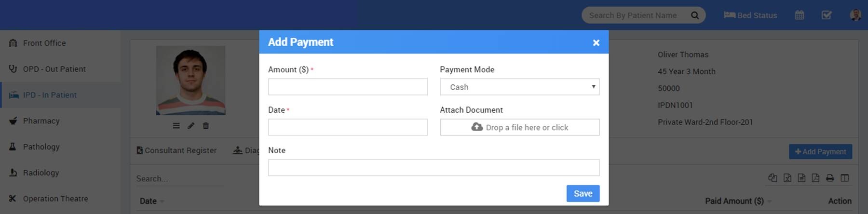The width and height of the screenshot is (868, 214).
Task: Focus the Amount ($) input field
Action: click(348, 87)
